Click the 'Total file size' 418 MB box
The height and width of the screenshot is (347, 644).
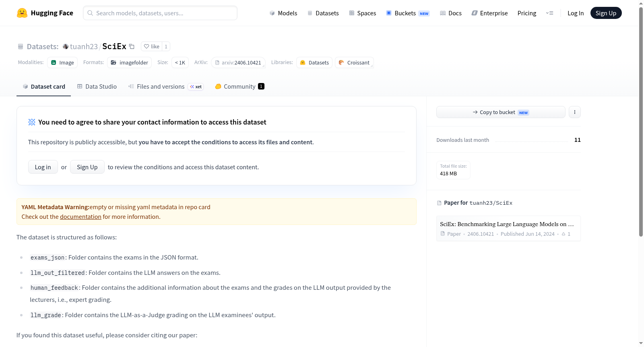453,170
